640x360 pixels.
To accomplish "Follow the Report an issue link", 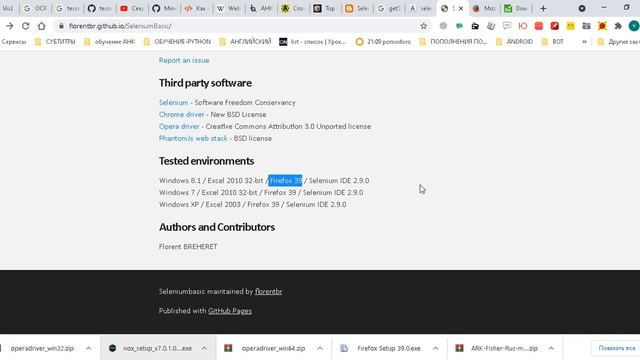I will click(x=184, y=60).
